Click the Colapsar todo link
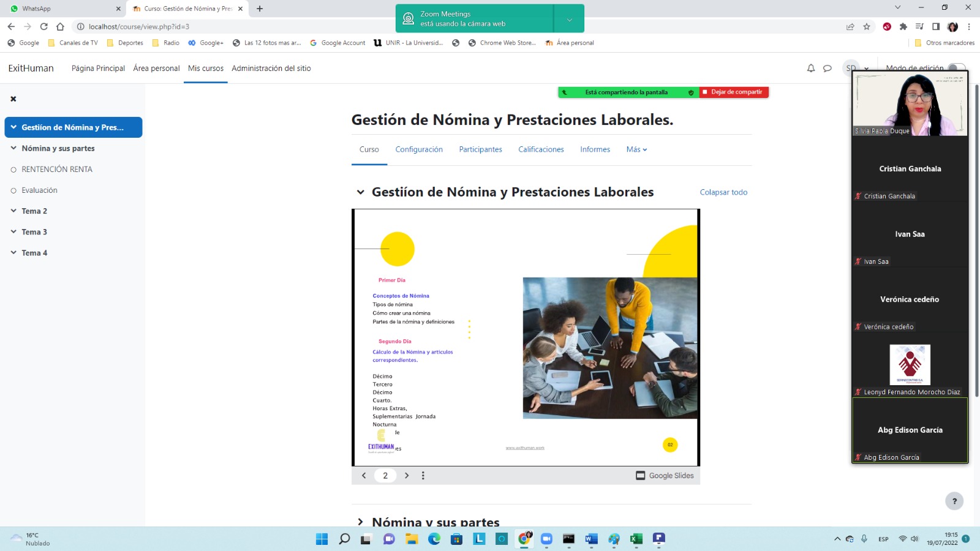980x551 pixels. pyautogui.click(x=723, y=192)
